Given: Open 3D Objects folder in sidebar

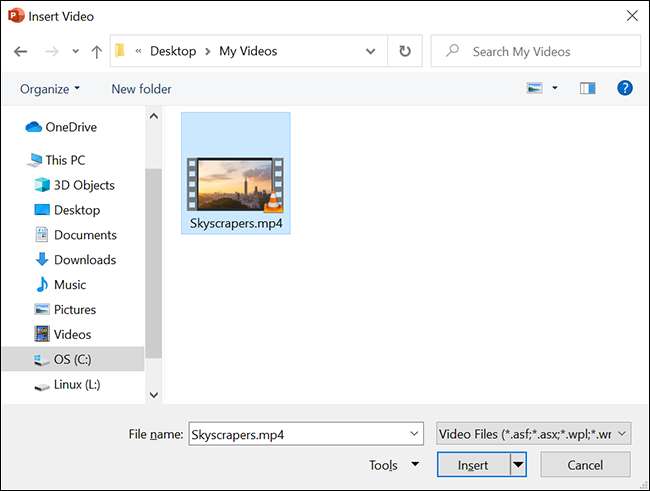Looking at the screenshot, I should 83,185.
